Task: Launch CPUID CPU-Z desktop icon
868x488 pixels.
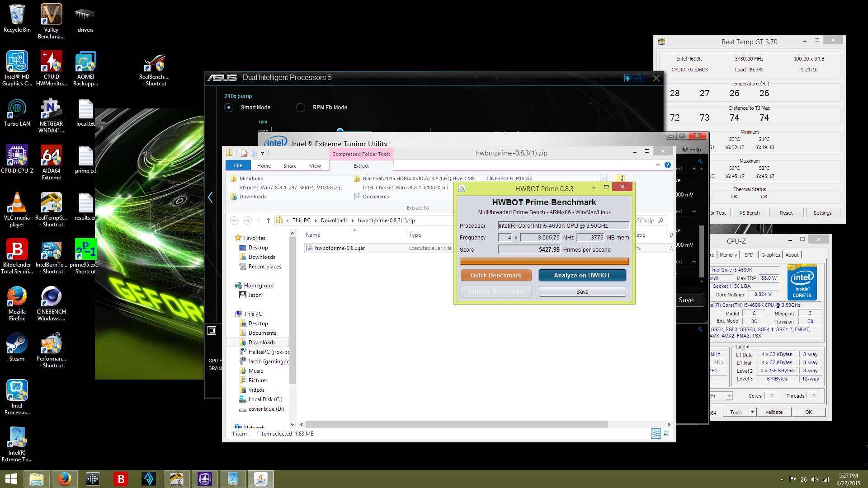Action: click(x=17, y=159)
